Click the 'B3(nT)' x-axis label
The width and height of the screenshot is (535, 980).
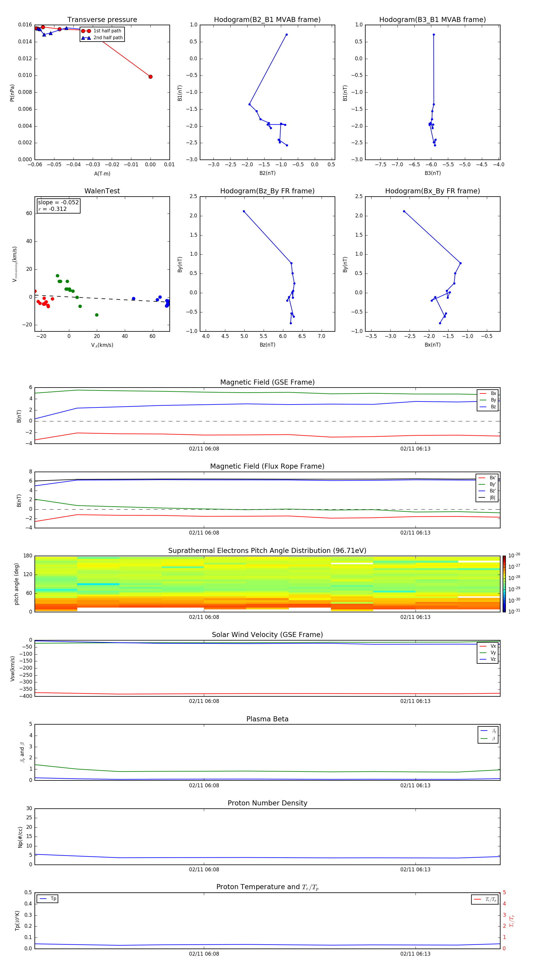pos(432,173)
